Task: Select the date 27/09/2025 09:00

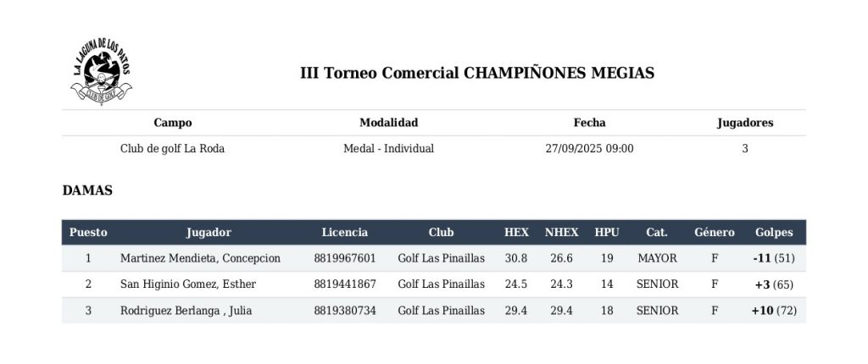Action: (589, 149)
